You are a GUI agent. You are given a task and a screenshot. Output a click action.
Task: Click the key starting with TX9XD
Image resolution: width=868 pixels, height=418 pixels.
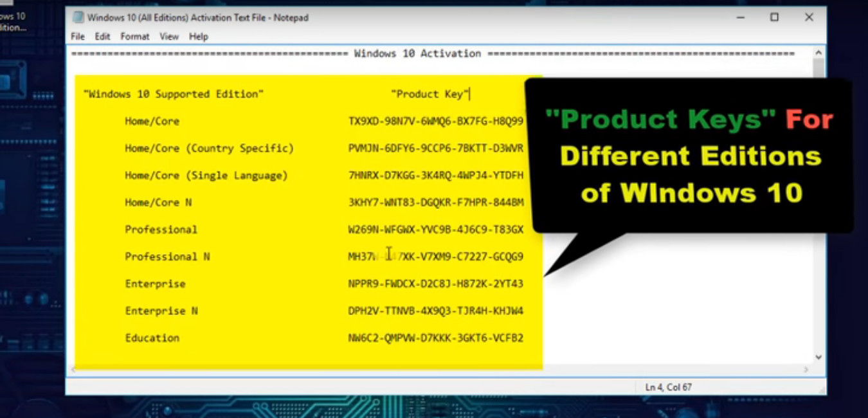click(436, 121)
